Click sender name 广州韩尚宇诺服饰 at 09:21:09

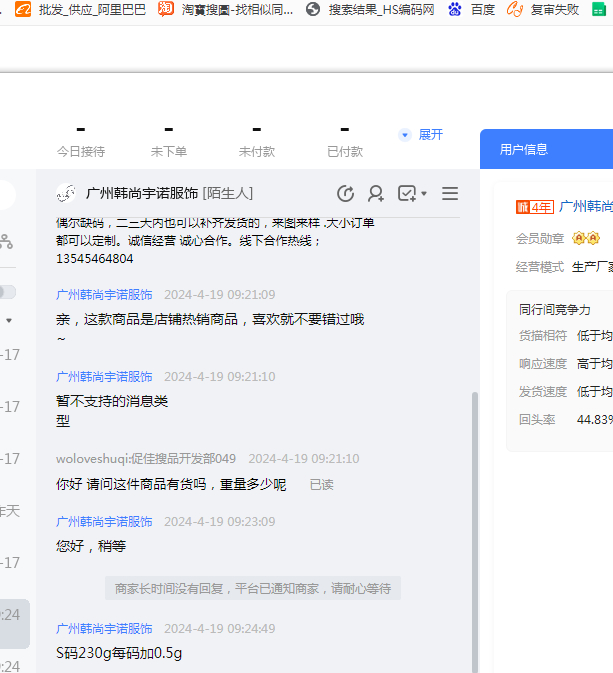click(104, 294)
